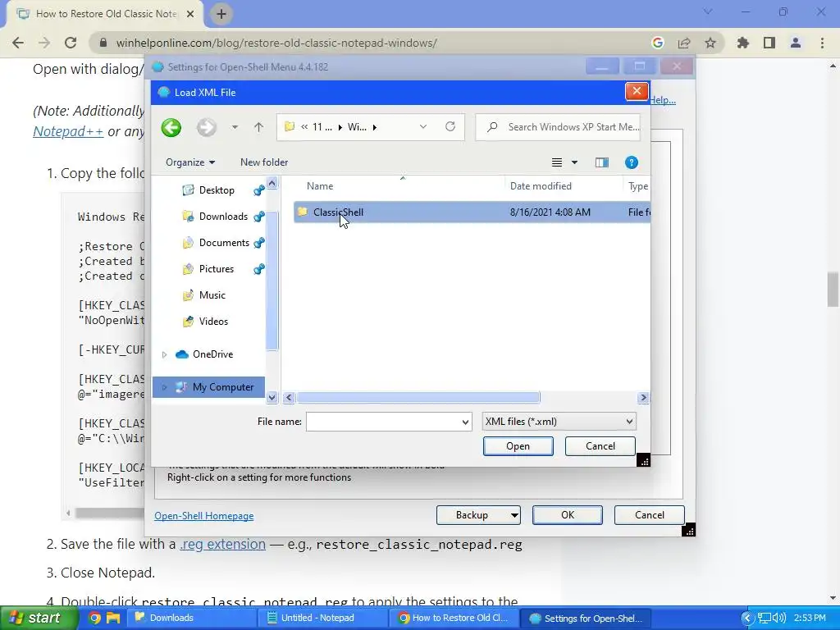Select the ClassicShell folder row
The image size is (840, 630).
point(472,212)
